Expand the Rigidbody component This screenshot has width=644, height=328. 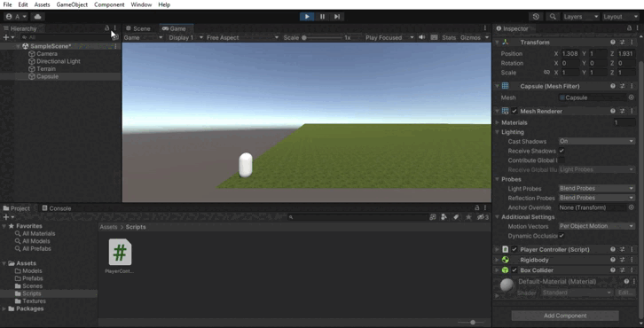point(498,260)
